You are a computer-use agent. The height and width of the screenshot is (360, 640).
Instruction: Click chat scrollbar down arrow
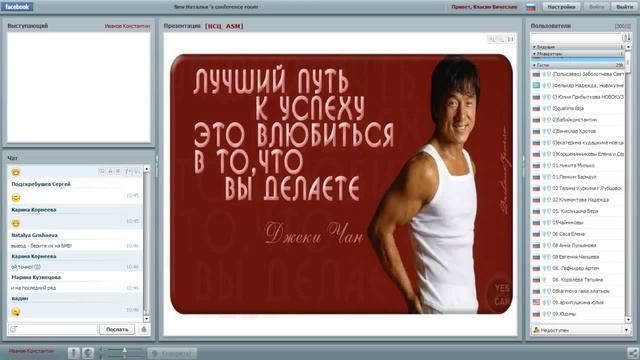click(x=147, y=319)
